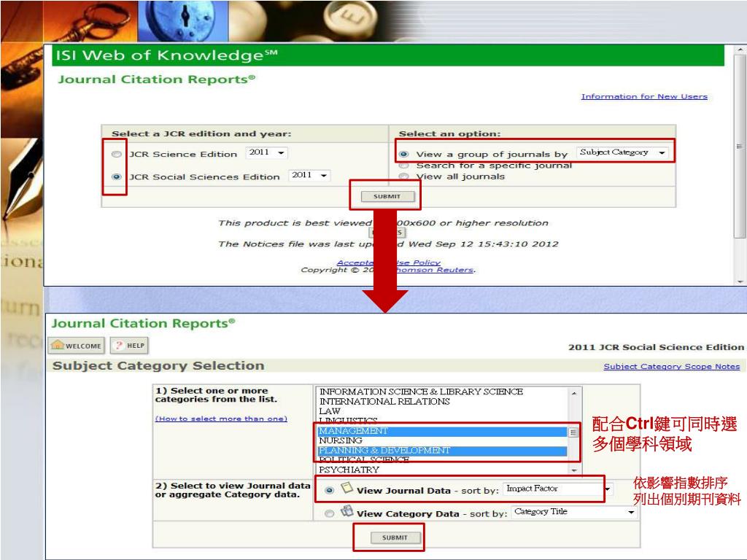Choose 'View all journals' radio option
747x560 pixels.
pyautogui.click(x=404, y=176)
